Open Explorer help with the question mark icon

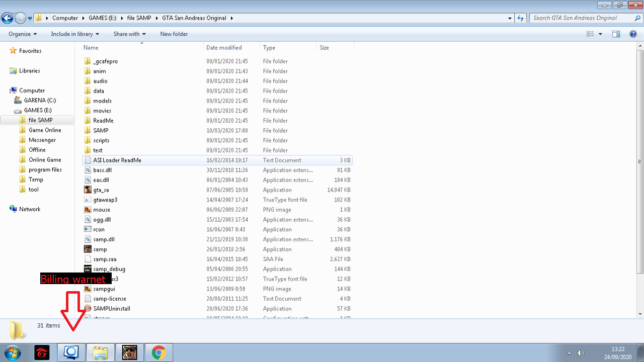coord(633,34)
